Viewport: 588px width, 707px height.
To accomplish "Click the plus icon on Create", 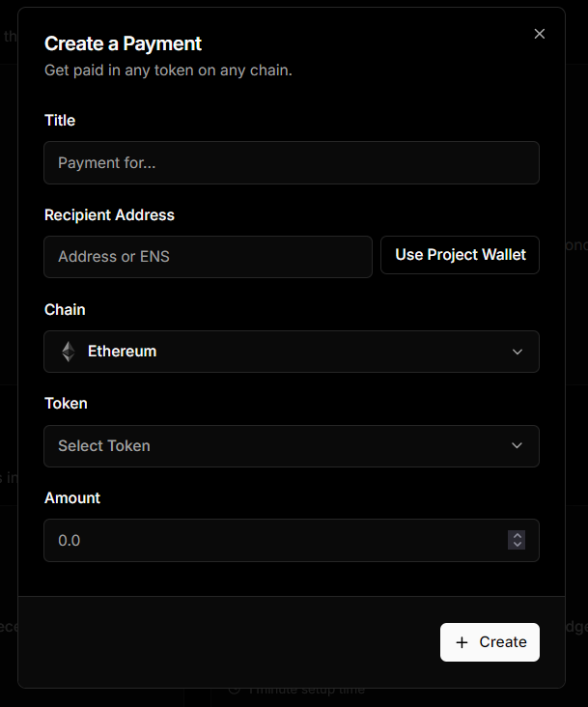I will coord(462,642).
